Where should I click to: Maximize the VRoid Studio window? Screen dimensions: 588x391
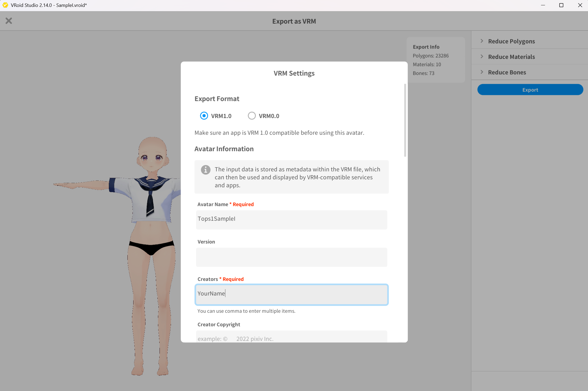[x=561, y=5]
